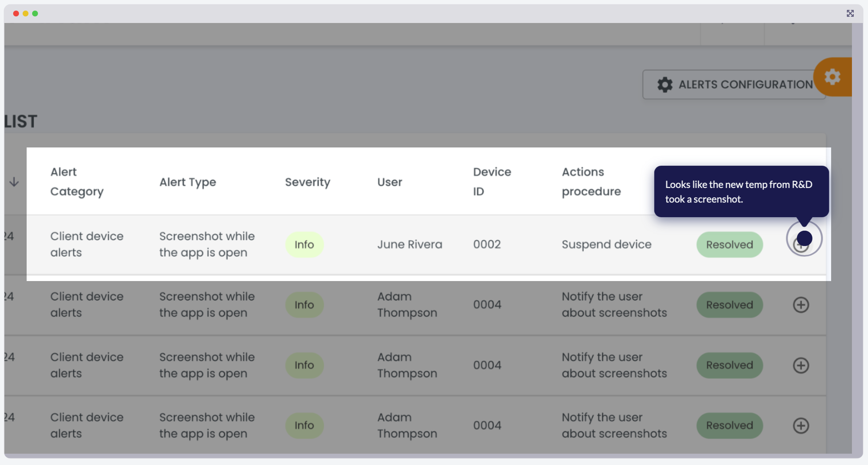This screenshot has width=868, height=465.
Task: Click Screenshot while the app is open, June row
Action: tap(207, 245)
